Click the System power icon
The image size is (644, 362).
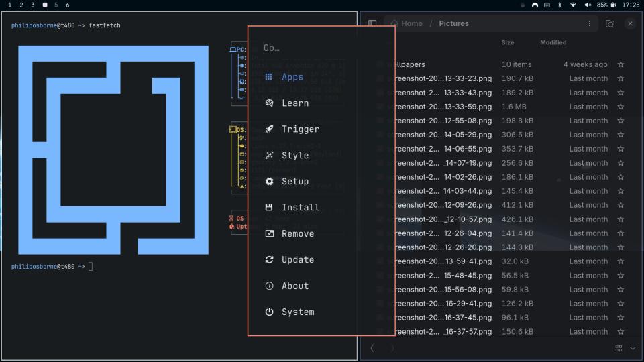(269, 312)
